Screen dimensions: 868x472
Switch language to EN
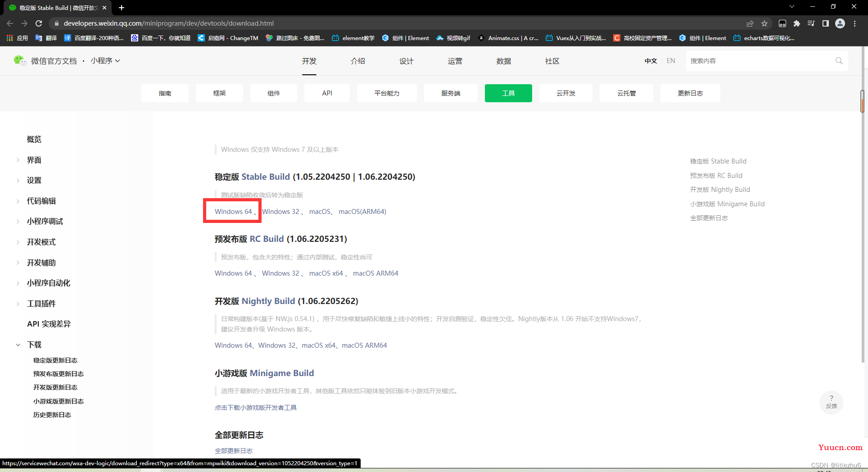click(x=671, y=61)
